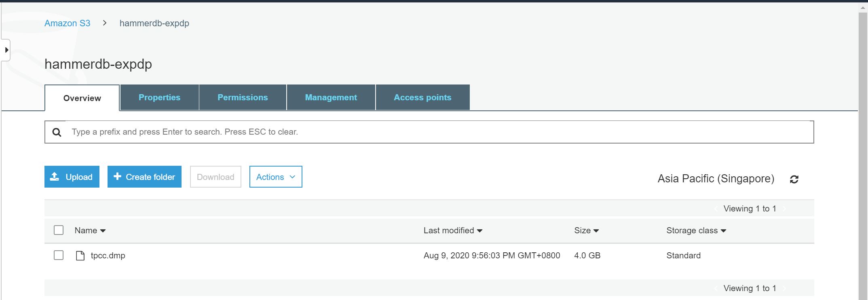
Task: Open the Amazon S3 breadcrumb link
Action: click(x=67, y=23)
